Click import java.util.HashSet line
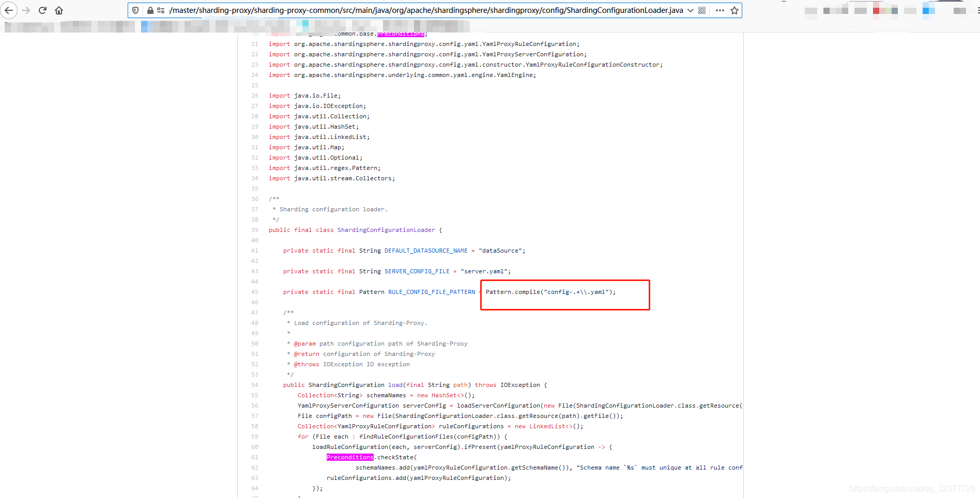The width and height of the screenshot is (980, 498). (x=314, y=127)
